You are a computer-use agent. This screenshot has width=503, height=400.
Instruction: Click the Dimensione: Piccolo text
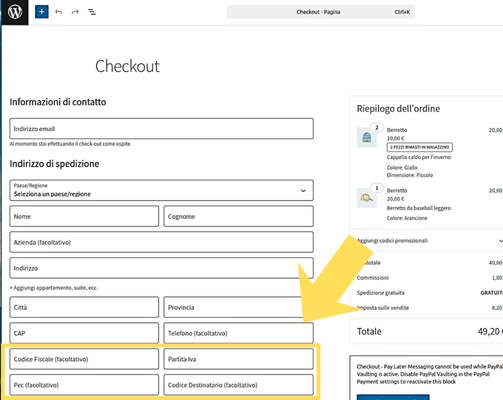pos(410,175)
